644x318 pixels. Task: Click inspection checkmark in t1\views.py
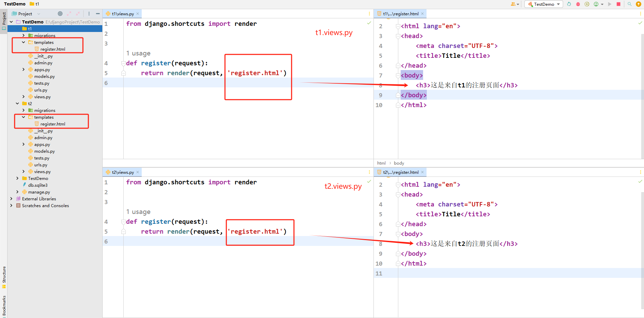(369, 23)
